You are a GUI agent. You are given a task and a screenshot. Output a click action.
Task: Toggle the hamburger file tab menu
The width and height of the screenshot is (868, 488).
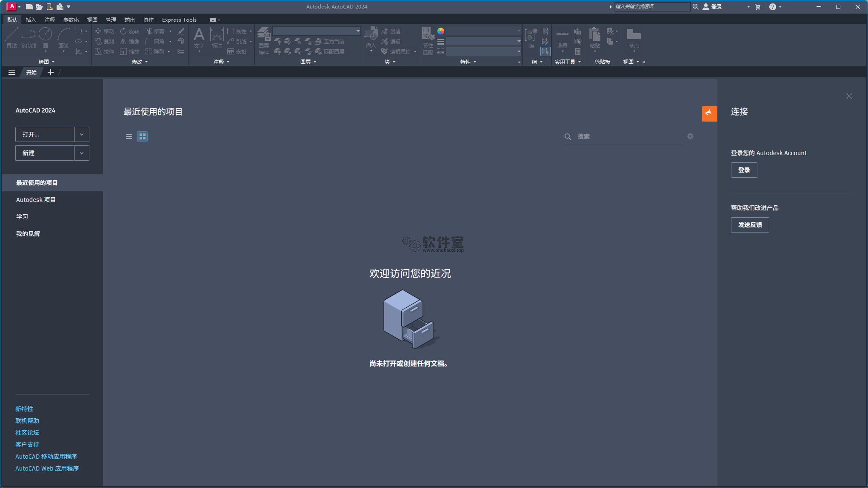(12, 72)
